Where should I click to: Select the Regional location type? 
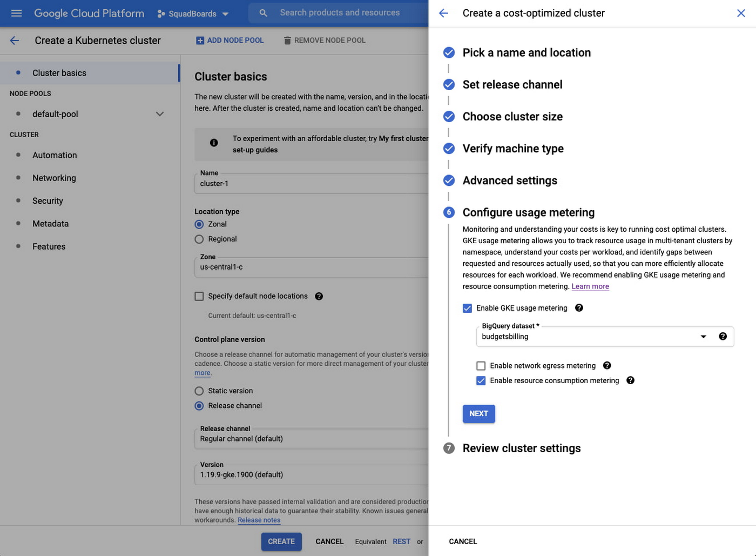pos(199,239)
